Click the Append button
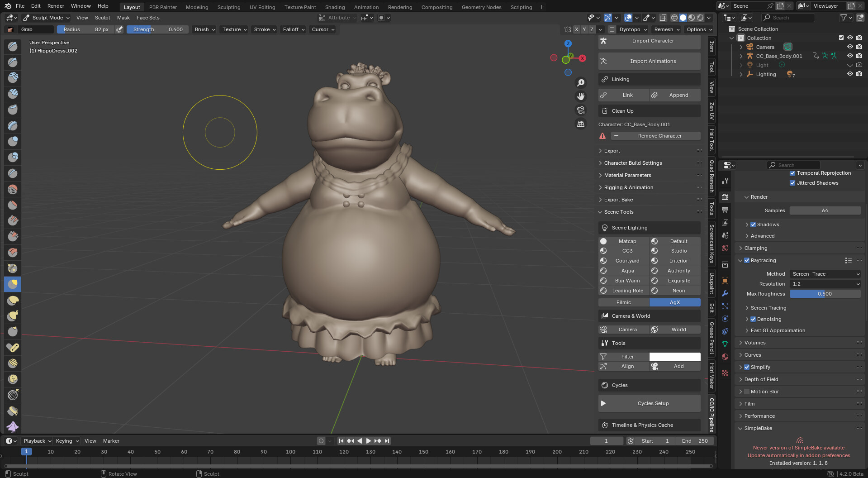The image size is (868, 478). click(x=675, y=95)
